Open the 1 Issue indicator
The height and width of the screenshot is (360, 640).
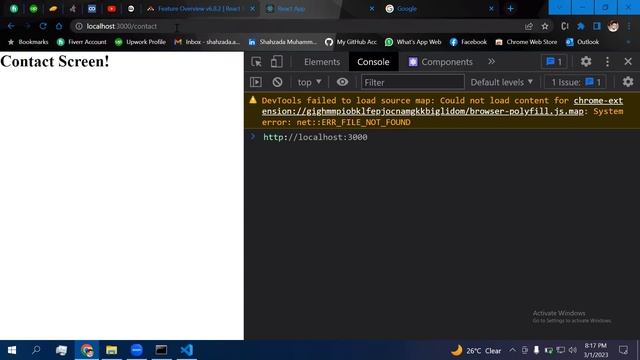pyautogui.click(x=576, y=82)
